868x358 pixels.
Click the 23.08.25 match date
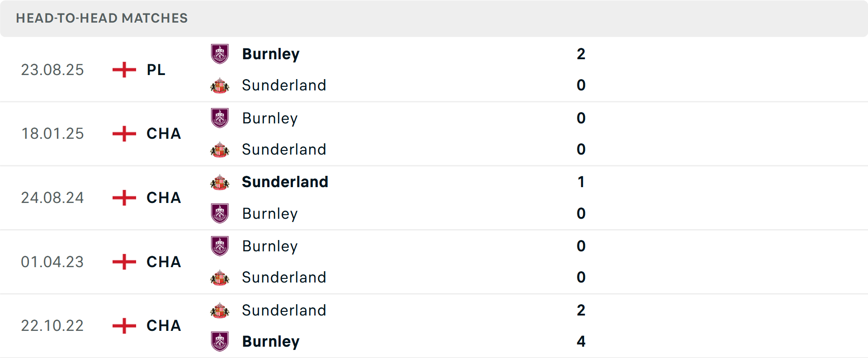pyautogui.click(x=52, y=70)
